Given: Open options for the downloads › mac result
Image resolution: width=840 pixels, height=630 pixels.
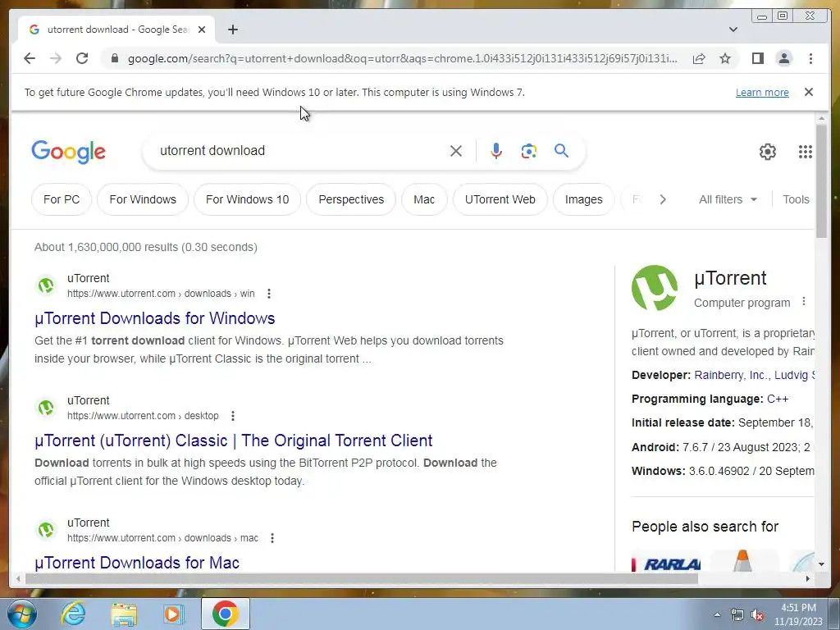Looking at the screenshot, I should pyautogui.click(x=272, y=538).
